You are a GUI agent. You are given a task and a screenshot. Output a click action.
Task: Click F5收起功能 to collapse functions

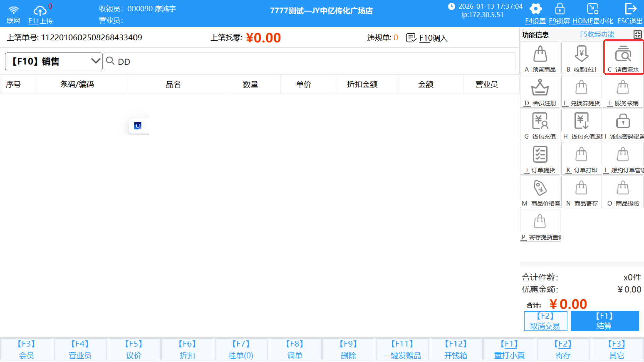tap(597, 34)
